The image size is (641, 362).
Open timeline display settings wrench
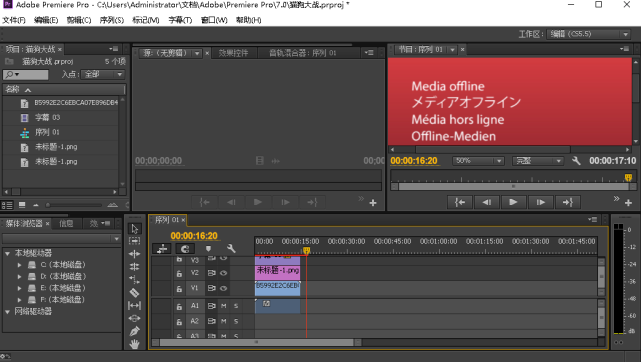231,248
